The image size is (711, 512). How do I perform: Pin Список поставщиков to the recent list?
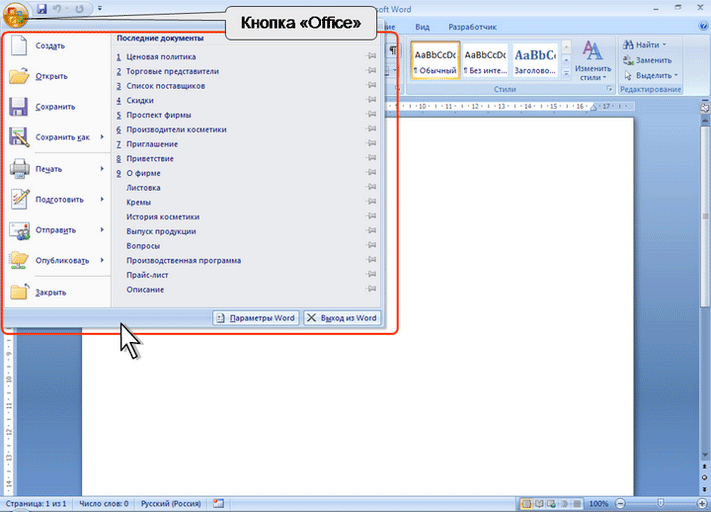pyautogui.click(x=371, y=85)
